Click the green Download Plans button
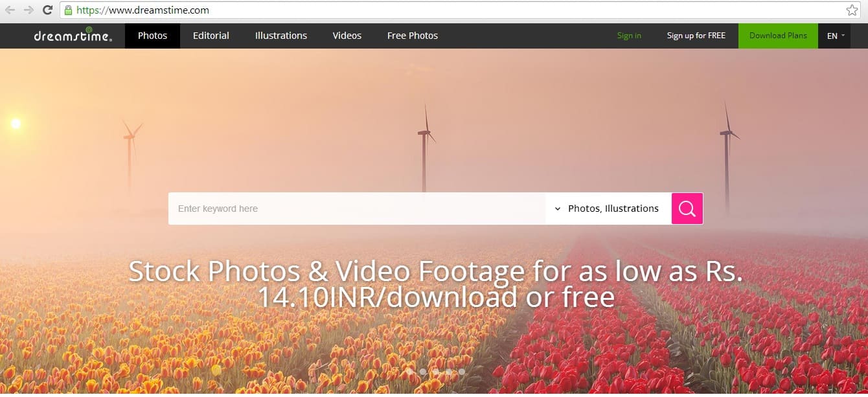Image resolution: width=868 pixels, height=397 pixels. pos(779,36)
